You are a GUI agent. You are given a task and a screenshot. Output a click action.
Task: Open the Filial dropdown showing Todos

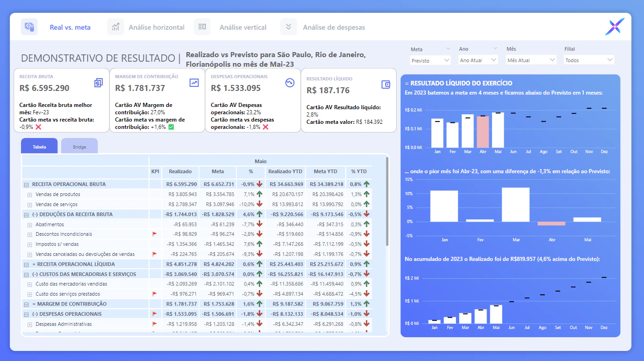pyautogui.click(x=589, y=60)
